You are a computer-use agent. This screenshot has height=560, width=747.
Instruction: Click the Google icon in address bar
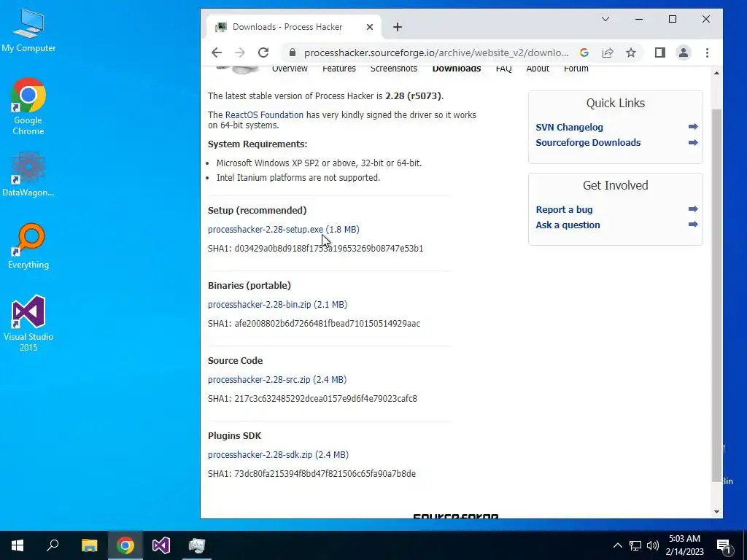584,52
